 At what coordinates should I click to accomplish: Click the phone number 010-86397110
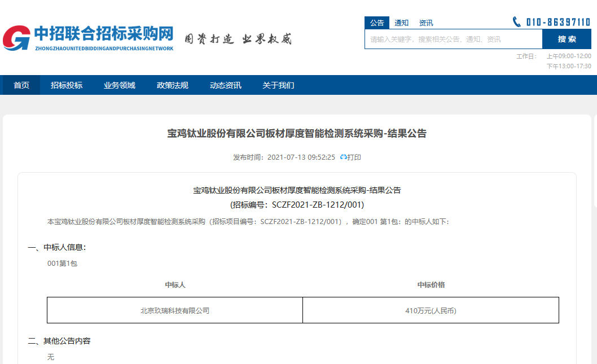click(558, 22)
